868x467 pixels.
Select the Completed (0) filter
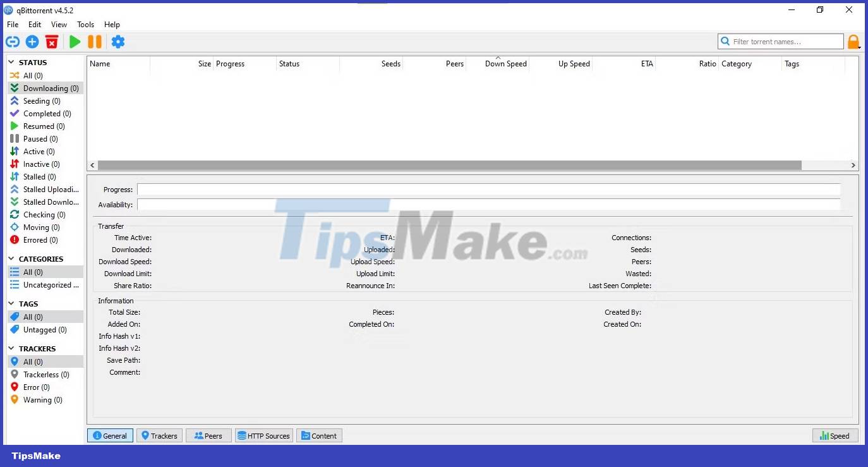click(x=45, y=113)
